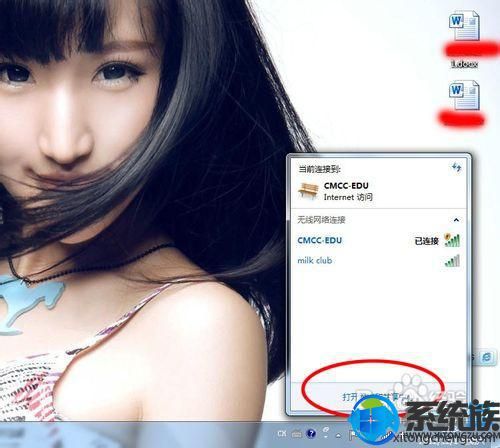500x448 pixels.
Task: Click the Action Center flag icon
Action: point(352,434)
